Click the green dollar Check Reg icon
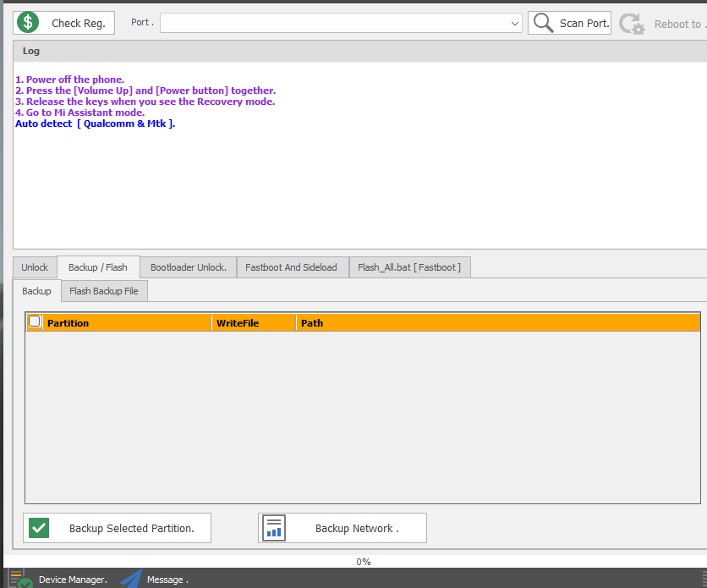This screenshot has width=707, height=588. click(x=27, y=22)
